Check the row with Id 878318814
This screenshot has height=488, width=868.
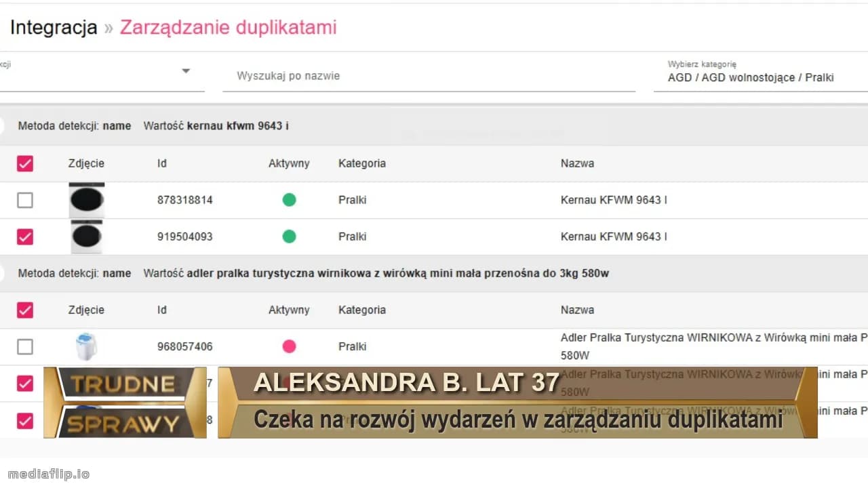tap(25, 200)
